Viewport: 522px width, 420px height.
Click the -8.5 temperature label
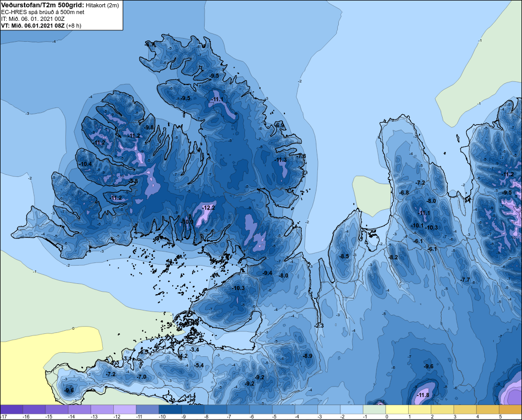pyautogui.click(x=344, y=256)
